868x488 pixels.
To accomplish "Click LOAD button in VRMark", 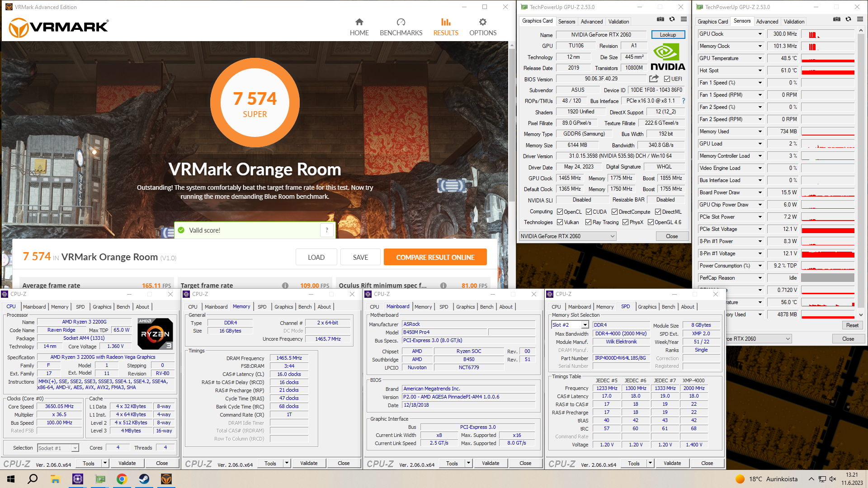I will tap(316, 257).
